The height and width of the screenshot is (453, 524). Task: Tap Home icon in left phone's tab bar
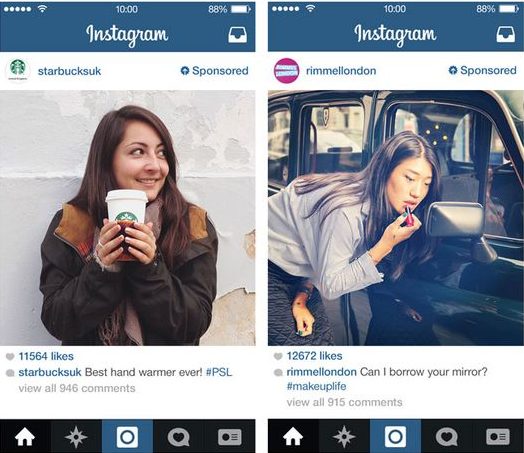point(25,437)
